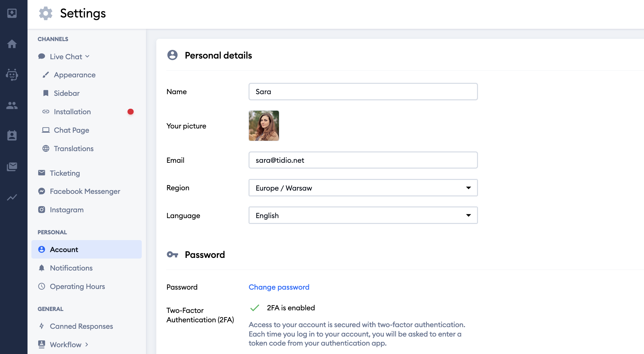Click the CHANNELS section label
This screenshot has width=644, height=354.
click(x=53, y=39)
